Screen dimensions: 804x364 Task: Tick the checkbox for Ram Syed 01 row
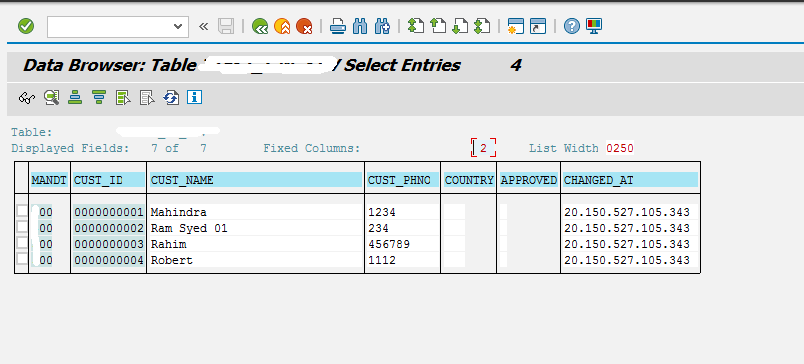coord(22,227)
